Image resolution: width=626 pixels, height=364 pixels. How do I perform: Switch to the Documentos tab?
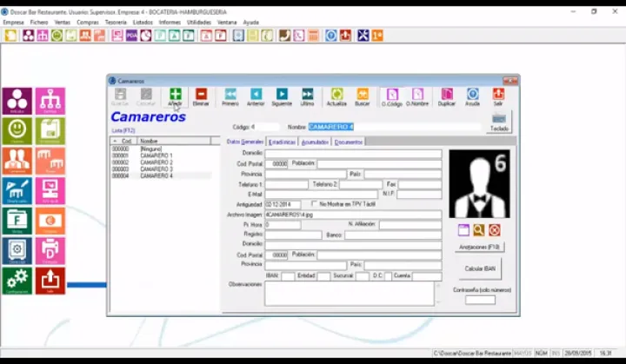pos(348,142)
